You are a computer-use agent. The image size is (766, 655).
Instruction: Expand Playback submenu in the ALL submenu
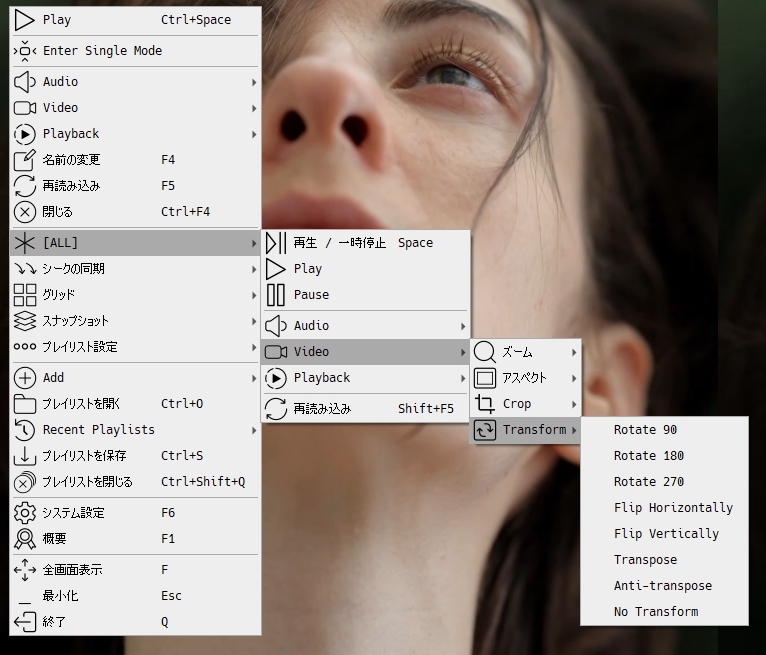click(x=463, y=378)
